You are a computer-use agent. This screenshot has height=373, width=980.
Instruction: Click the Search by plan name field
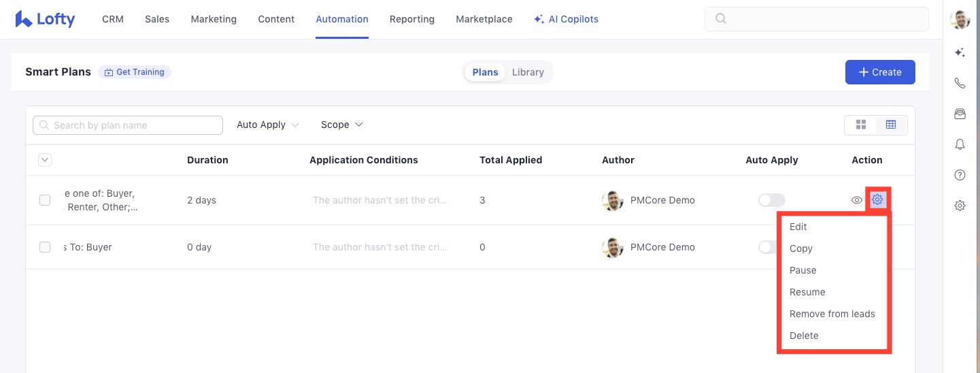coord(128,125)
